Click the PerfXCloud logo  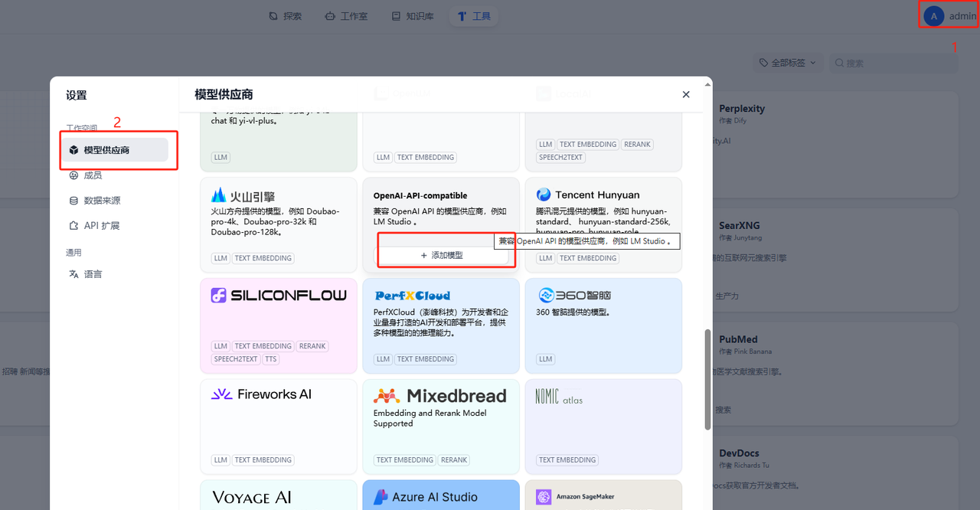click(412, 296)
